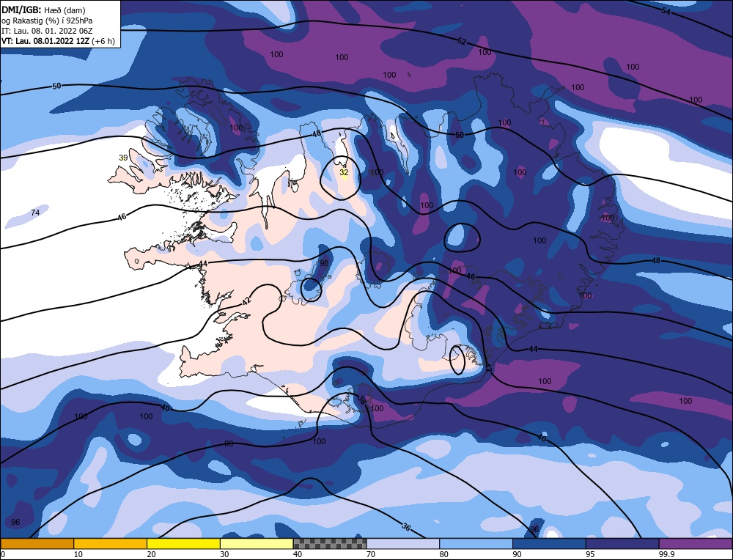Click the light blue 80–90 legend swatch
The image size is (733, 560).
tap(476, 544)
